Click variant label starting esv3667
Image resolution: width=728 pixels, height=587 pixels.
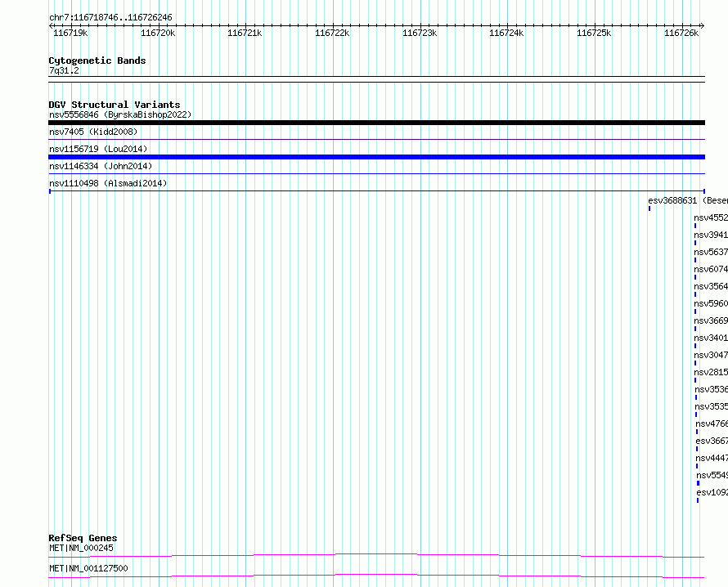coord(712,441)
